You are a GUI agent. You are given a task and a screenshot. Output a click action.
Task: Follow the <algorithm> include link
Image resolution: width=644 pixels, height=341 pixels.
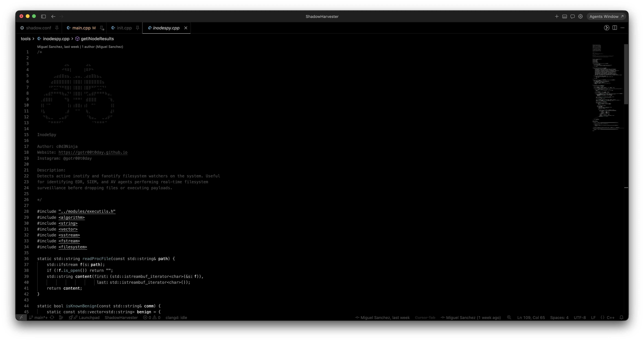[71, 217]
